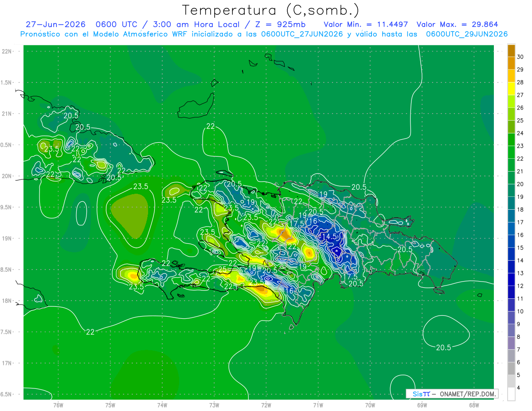This screenshot has width=532, height=411.
Task: Click the '21N' latitude label
Action: [7, 114]
